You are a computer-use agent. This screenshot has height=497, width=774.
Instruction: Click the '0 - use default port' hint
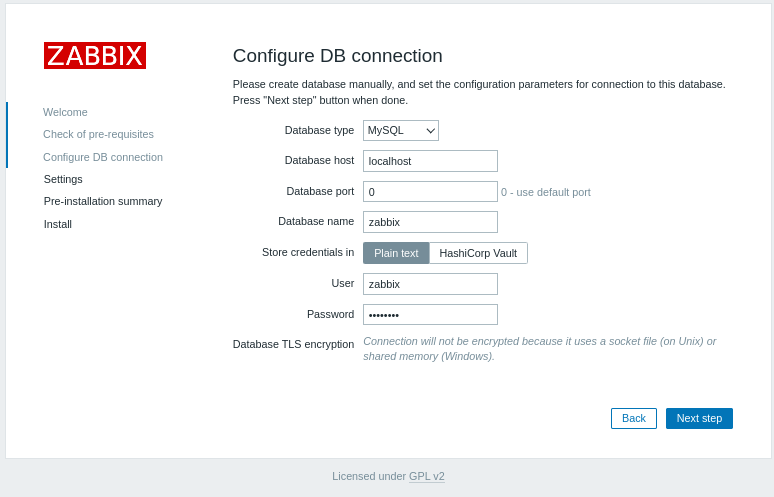(545, 192)
